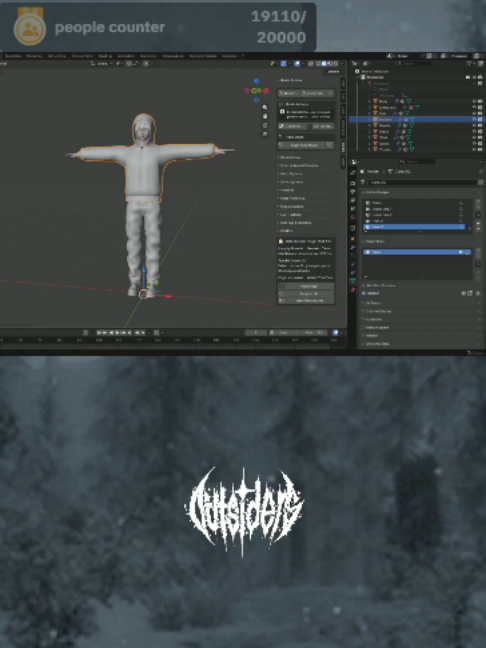Open the orange Object properties icon
Viewport: 486px width, 648px height.
[x=353, y=239]
